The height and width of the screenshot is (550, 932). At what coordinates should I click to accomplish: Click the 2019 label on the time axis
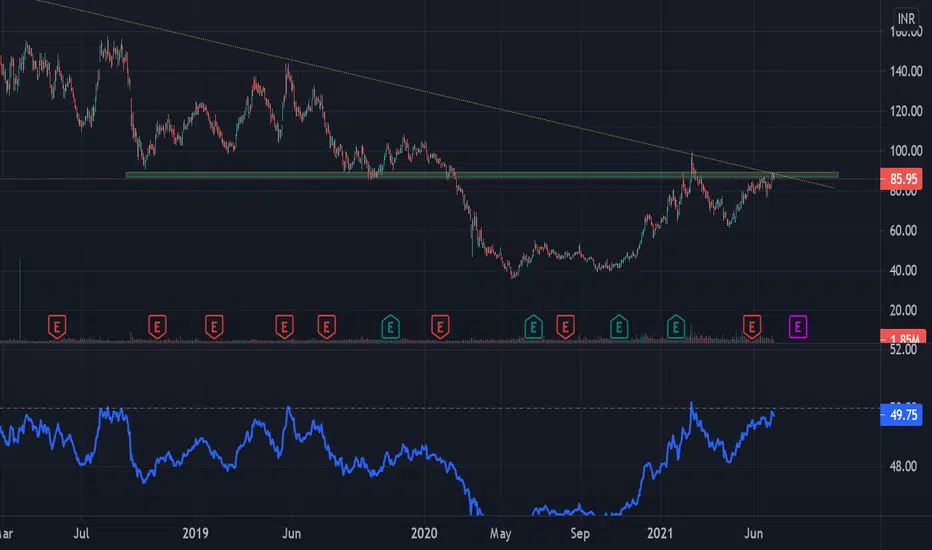(196, 533)
